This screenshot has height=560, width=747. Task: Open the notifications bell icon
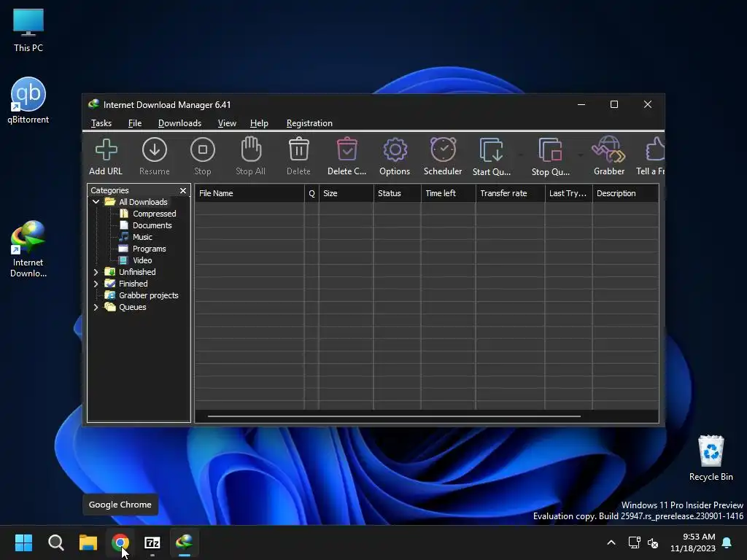click(x=727, y=542)
